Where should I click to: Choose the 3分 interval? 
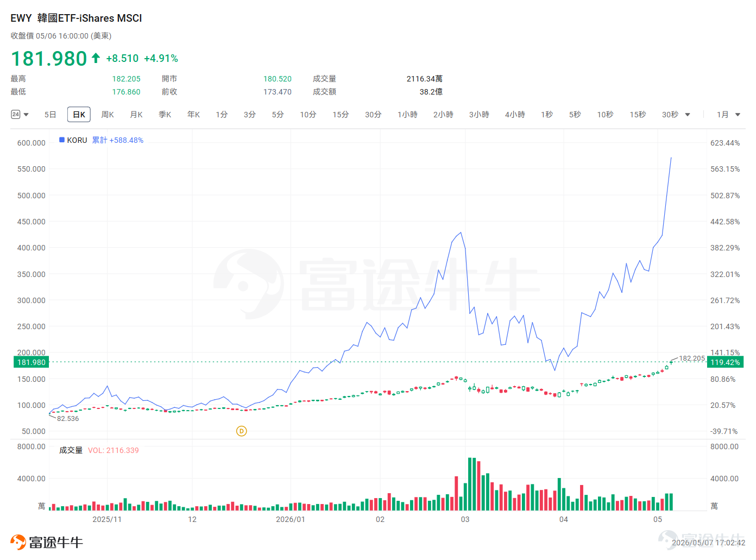click(250, 115)
